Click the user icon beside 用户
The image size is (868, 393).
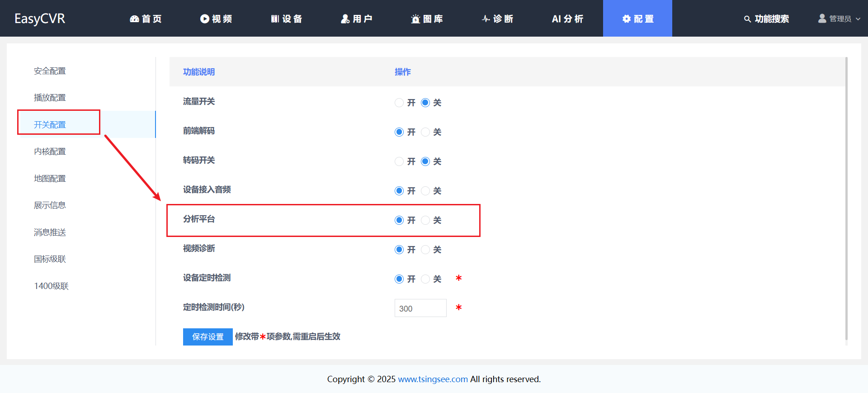point(345,19)
